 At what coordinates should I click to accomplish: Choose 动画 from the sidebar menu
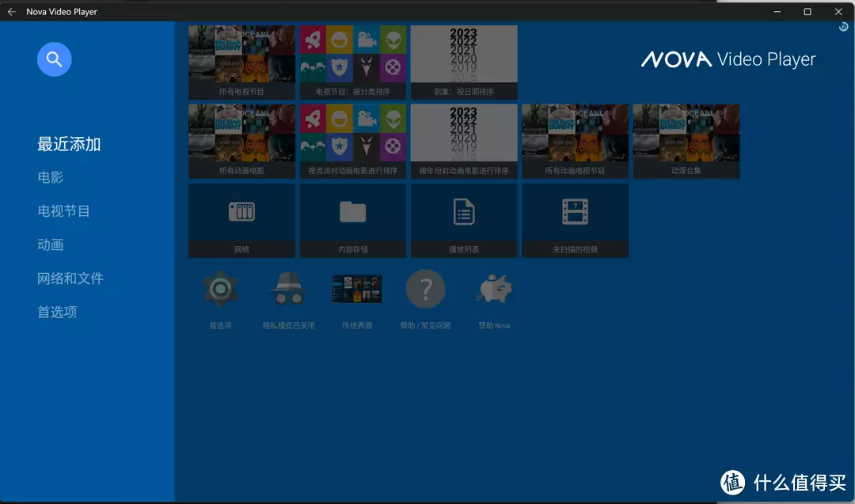pyautogui.click(x=50, y=244)
